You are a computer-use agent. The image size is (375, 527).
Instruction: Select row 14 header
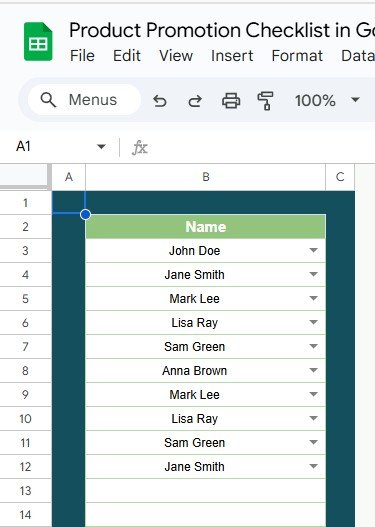[26, 515]
